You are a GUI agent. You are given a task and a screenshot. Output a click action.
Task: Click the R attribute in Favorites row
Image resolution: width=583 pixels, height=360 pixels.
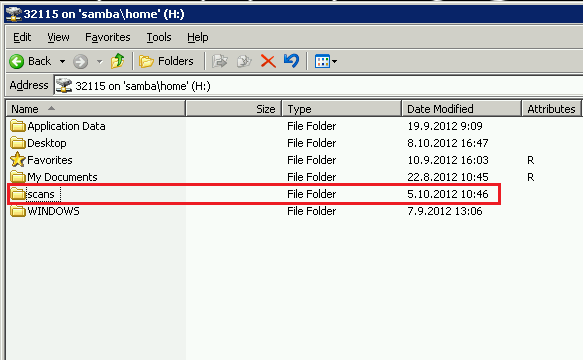pos(531,160)
